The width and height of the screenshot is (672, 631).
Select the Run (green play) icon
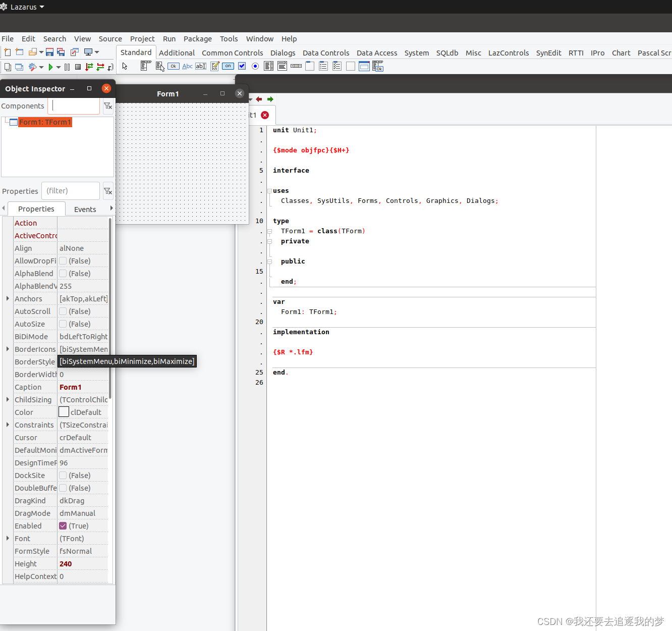[50, 67]
